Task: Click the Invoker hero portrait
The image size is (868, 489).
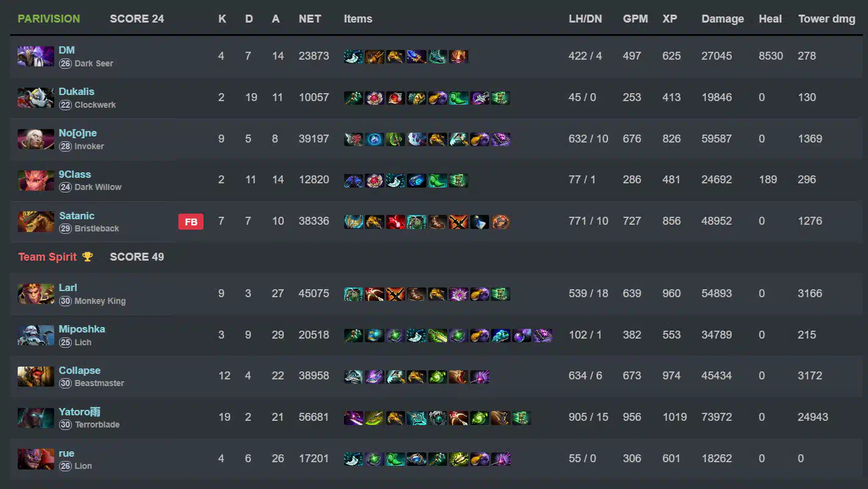Action: [36, 139]
